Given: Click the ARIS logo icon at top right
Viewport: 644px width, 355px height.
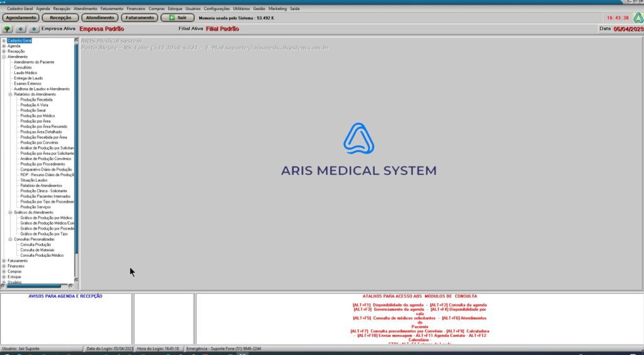Looking at the screenshot, I should (638, 18).
